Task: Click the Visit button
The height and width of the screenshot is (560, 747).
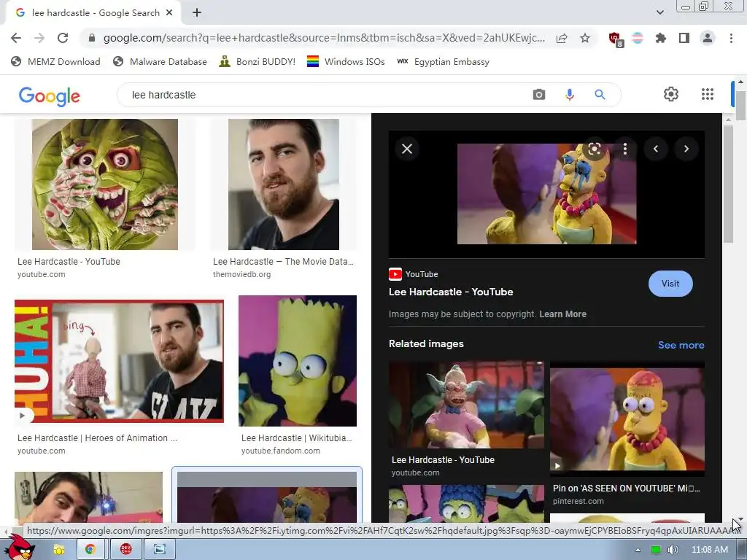Action: tap(670, 284)
